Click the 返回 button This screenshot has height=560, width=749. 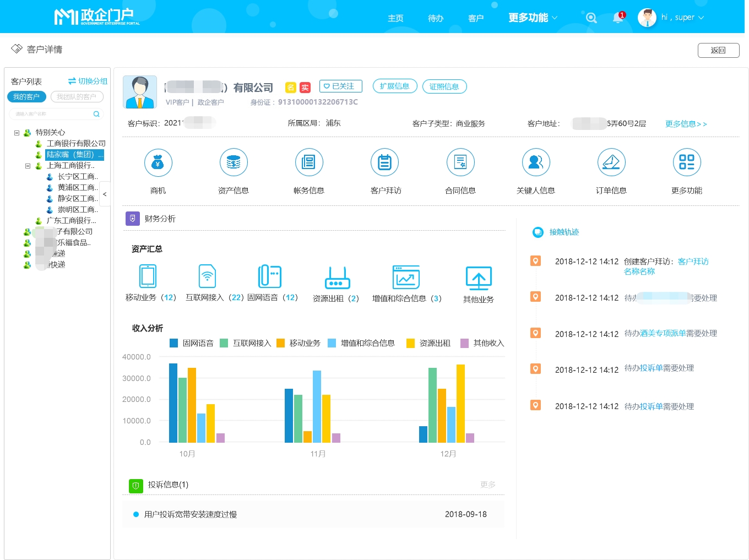pyautogui.click(x=718, y=50)
